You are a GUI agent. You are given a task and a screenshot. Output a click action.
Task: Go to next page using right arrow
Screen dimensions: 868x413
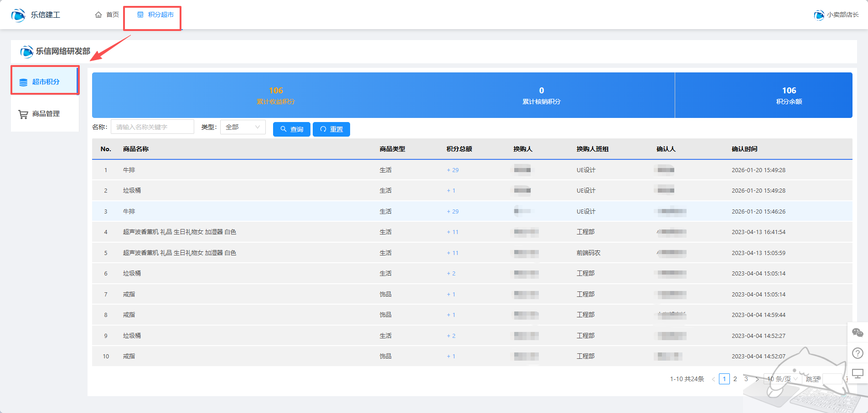tap(757, 379)
